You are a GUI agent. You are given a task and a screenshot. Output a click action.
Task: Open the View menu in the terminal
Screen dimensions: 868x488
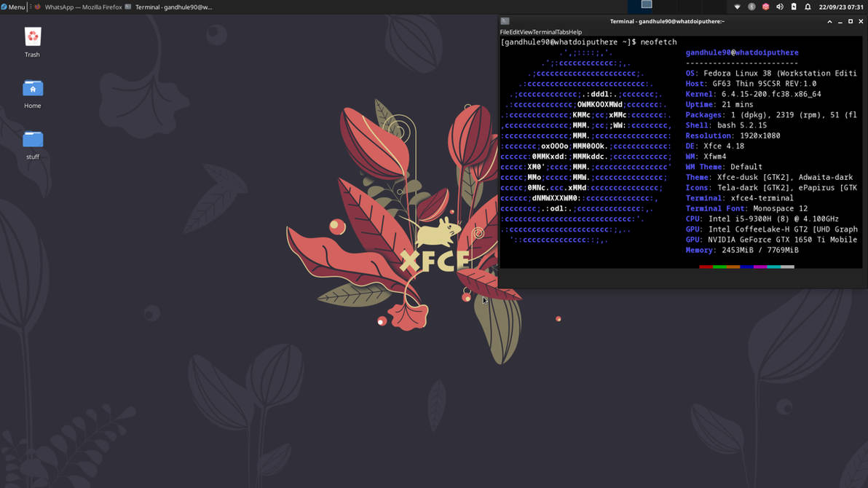(x=519, y=33)
